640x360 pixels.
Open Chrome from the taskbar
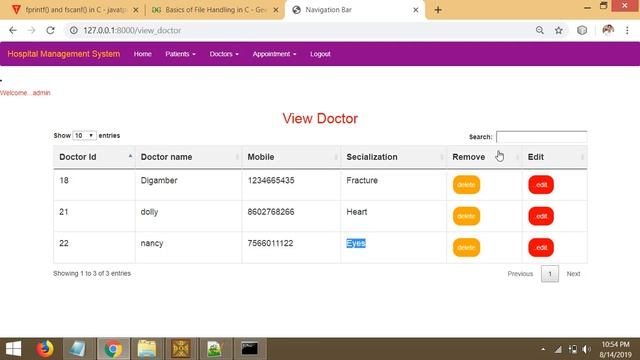(x=113, y=349)
